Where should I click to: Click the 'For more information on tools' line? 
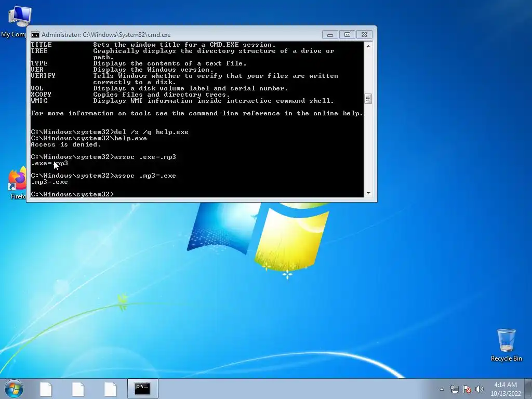[197, 113]
